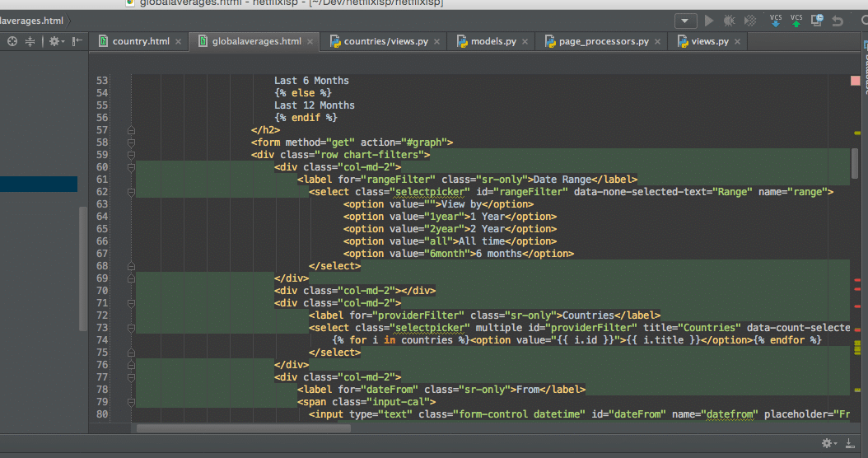Open the VCS history icon

click(x=817, y=21)
